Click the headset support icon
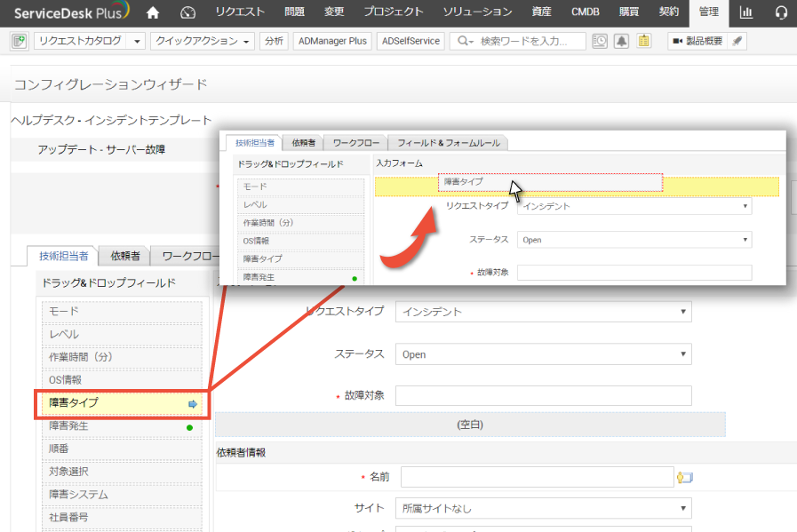 click(781, 12)
